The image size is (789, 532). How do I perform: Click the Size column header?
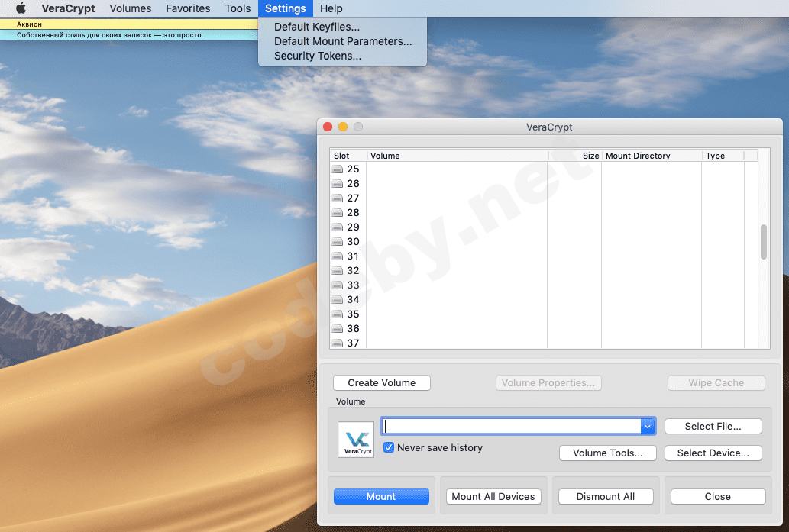[x=574, y=156]
